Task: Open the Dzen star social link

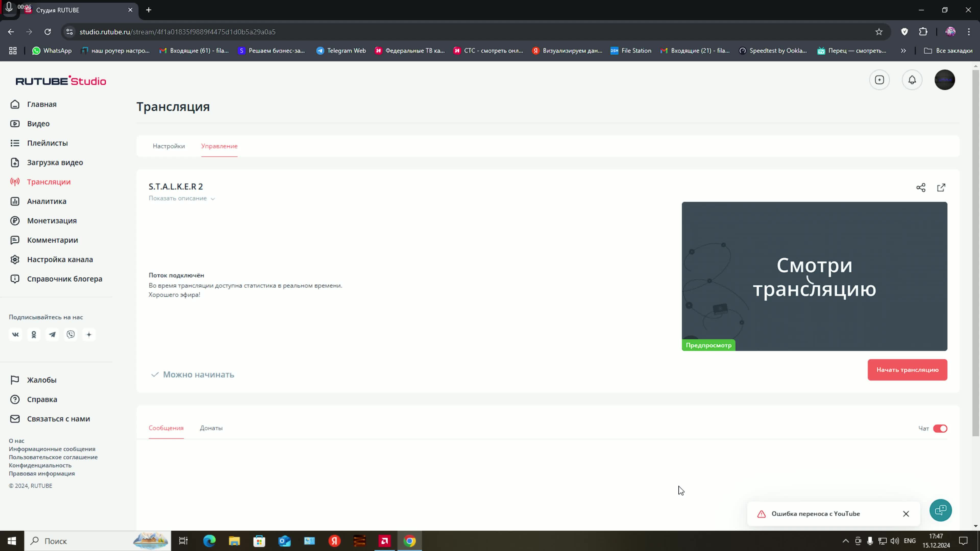Action: 89,335
